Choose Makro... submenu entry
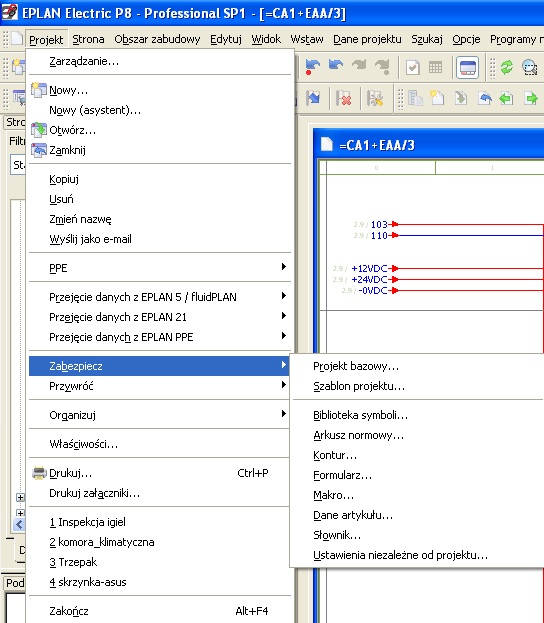 click(418, 495)
